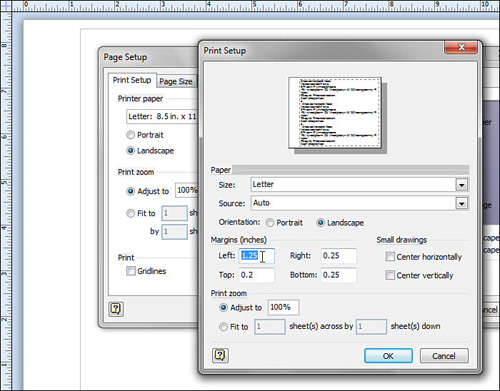Click the Letter size combo box
Viewport: 500px width, 391px height.
click(x=360, y=184)
